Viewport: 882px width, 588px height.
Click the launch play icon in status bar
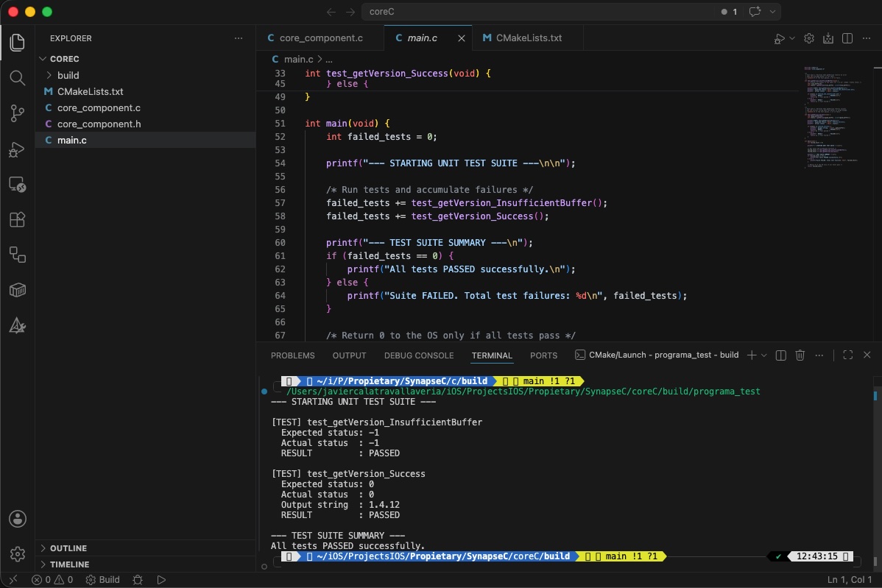coord(161,580)
